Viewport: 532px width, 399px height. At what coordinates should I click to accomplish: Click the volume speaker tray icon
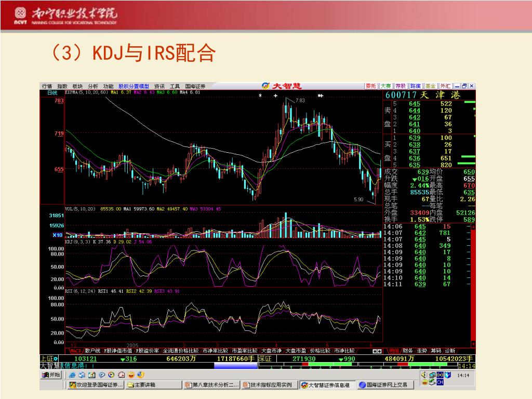pyautogui.click(x=424, y=375)
